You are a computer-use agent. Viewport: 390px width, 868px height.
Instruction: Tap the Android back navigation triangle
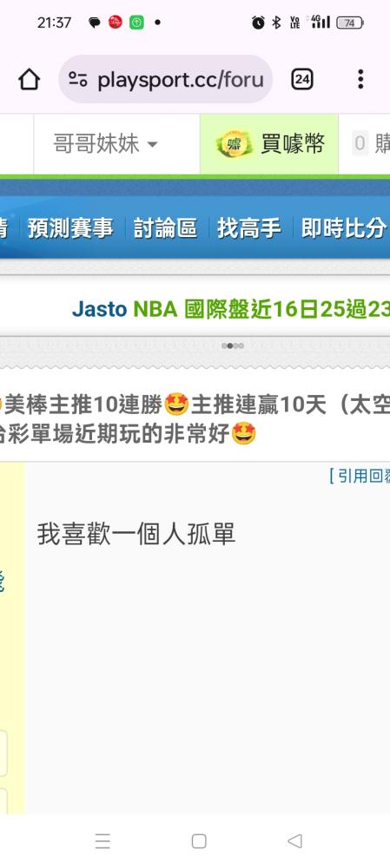click(x=294, y=841)
